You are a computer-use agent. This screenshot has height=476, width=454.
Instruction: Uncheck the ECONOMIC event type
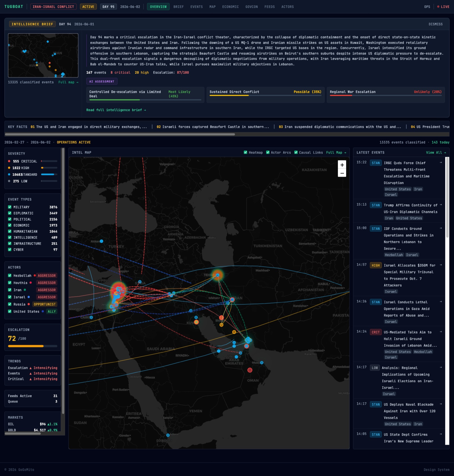10,225
